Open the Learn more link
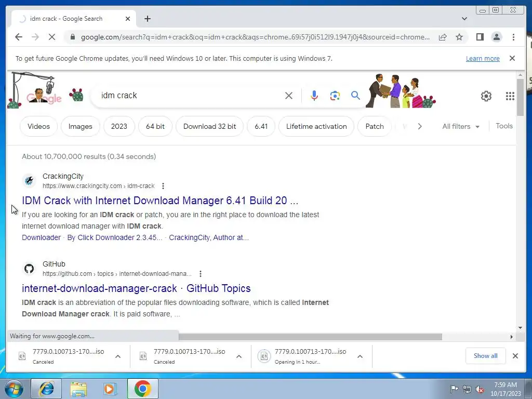 tap(483, 58)
